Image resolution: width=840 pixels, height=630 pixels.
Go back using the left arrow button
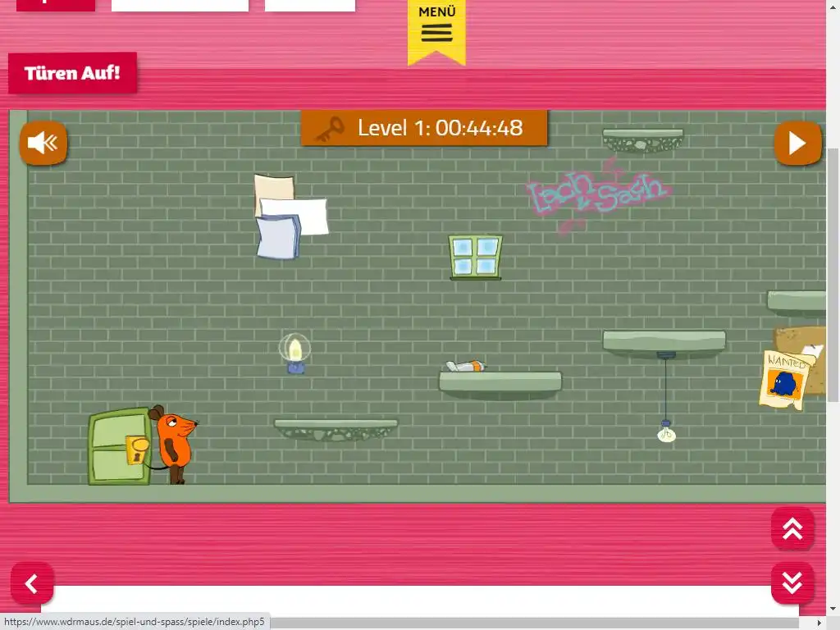(x=32, y=583)
